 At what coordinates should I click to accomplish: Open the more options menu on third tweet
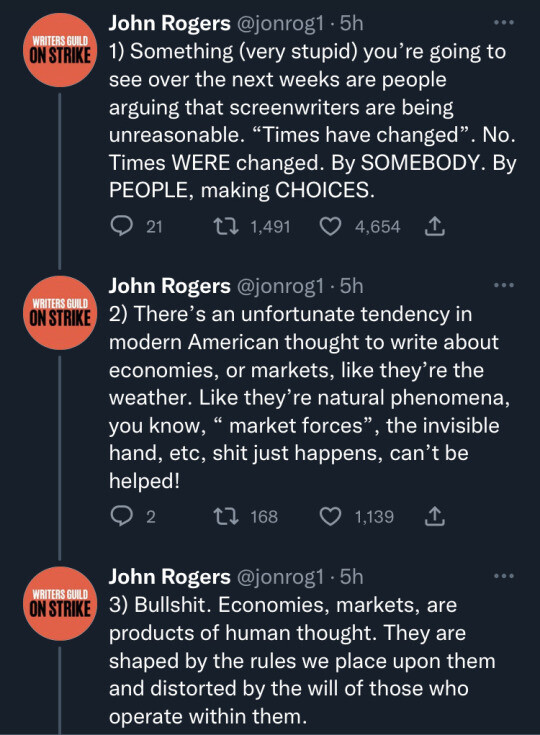[504, 576]
